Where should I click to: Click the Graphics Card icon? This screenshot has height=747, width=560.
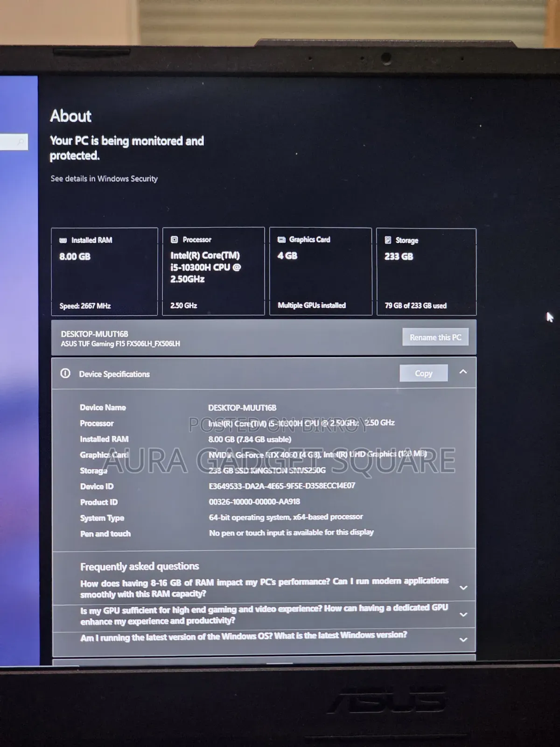tap(281, 240)
